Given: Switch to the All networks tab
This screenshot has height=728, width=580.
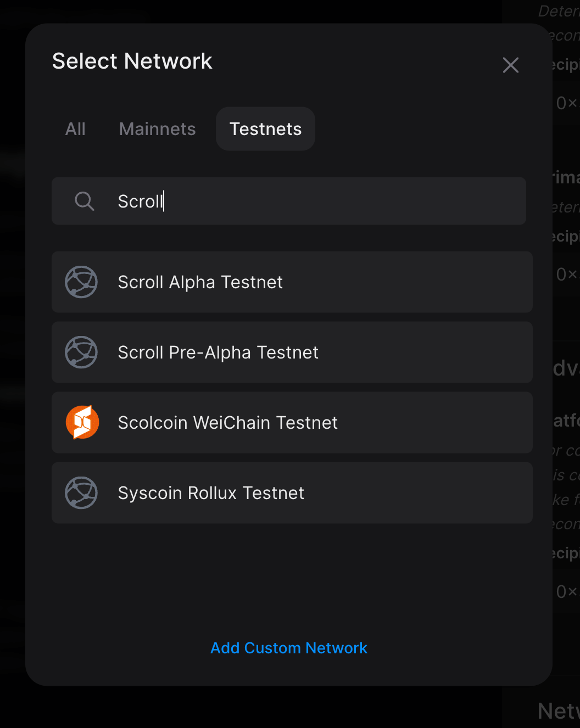Looking at the screenshot, I should pyautogui.click(x=75, y=128).
